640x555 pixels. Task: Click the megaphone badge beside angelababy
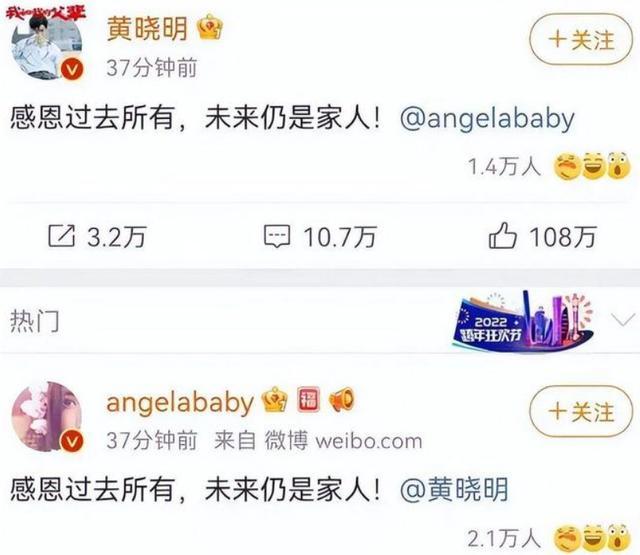pyautogui.click(x=341, y=400)
